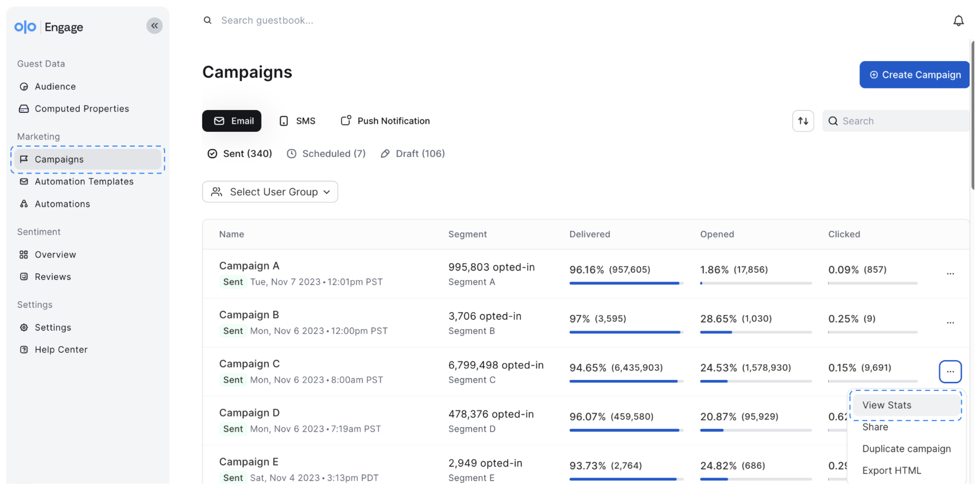Click the guestbook search magnifier icon
980x491 pixels.
[x=207, y=20]
